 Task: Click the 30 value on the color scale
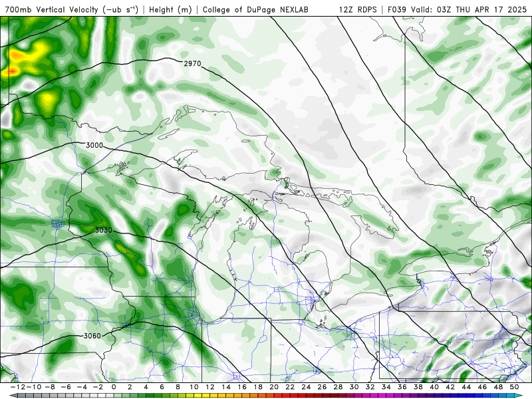pyautogui.click(x=354, y=387)
